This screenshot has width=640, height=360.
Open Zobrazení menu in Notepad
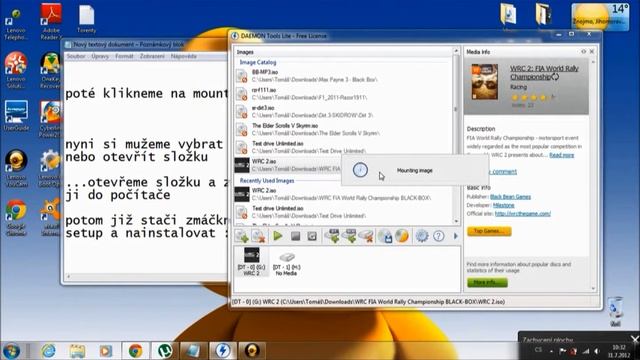tap(152, 56)
